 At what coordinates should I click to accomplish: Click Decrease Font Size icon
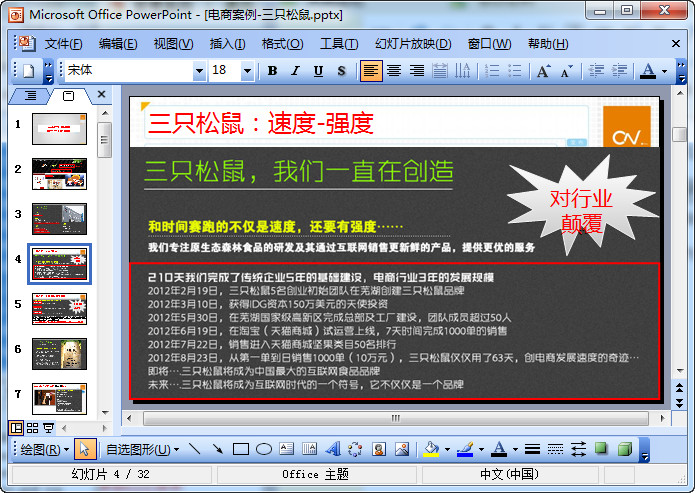tap(566, 70)
